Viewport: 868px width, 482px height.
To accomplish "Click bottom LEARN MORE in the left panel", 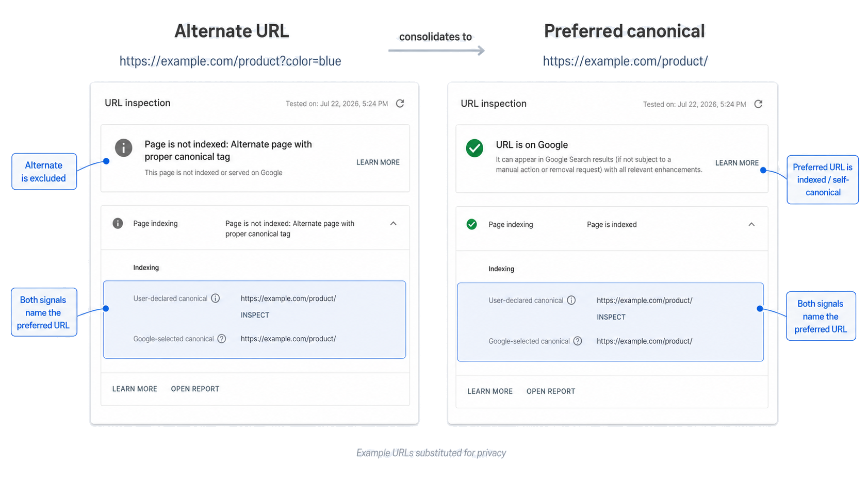I will click(135, 389).
